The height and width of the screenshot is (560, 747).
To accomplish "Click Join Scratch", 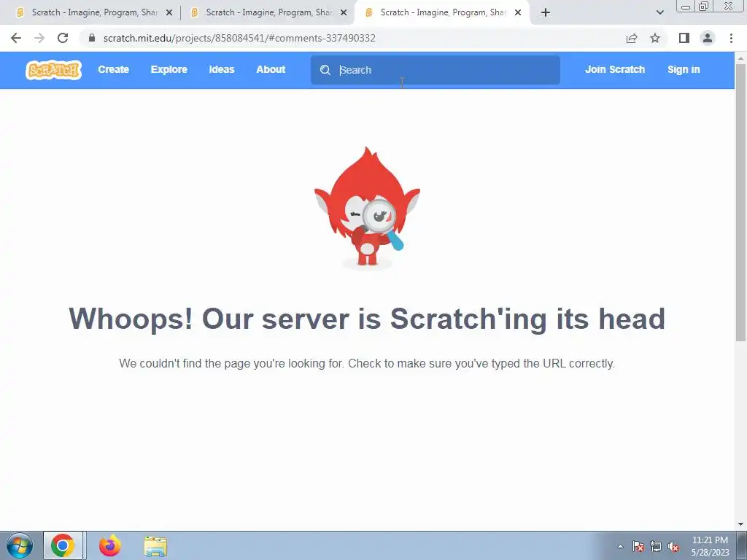I will click(614, 69).
